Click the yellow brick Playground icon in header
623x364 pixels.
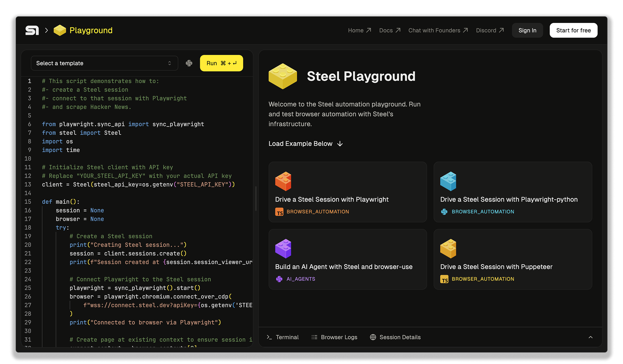coord(60,30)
